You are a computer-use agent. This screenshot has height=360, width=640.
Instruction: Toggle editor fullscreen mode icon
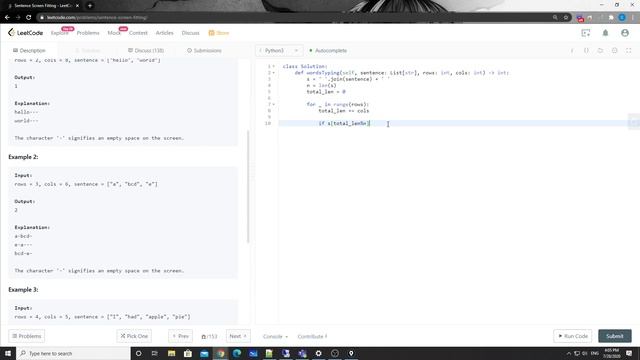point(629,51)
